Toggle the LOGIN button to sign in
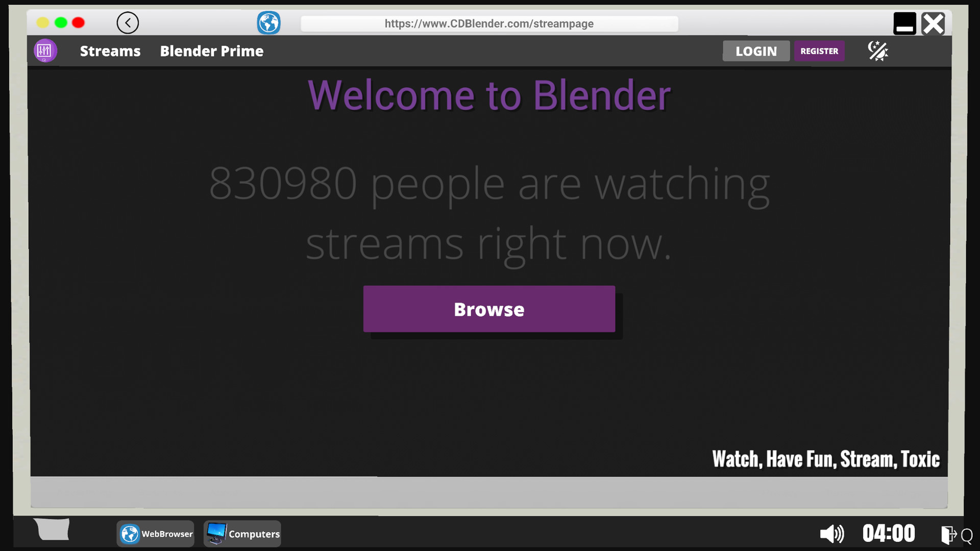Screen dimensions: 980x551 756,51
